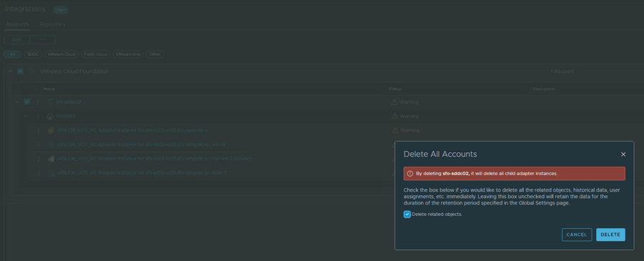644x261 pixels.
Task: Click the '1 Account' count text
Action: pos(563,72)
